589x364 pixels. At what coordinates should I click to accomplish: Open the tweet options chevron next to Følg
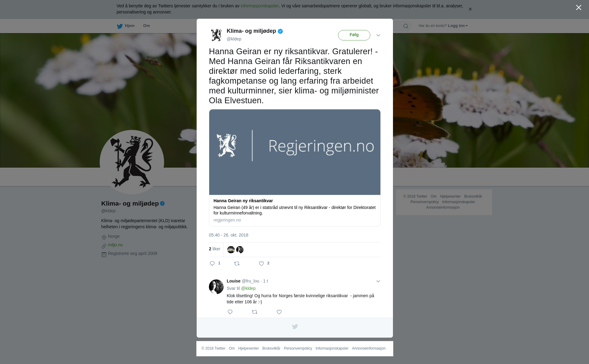(x=378, y=35)
